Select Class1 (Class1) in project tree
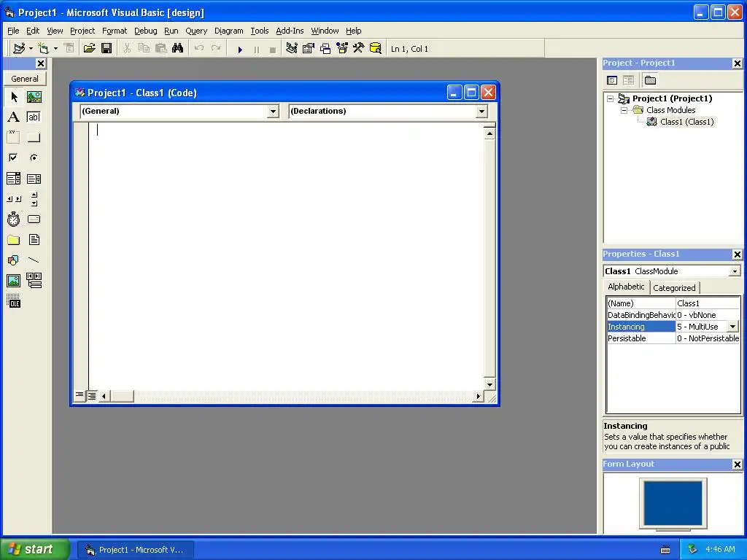747x560 pixels. (686, 122)
